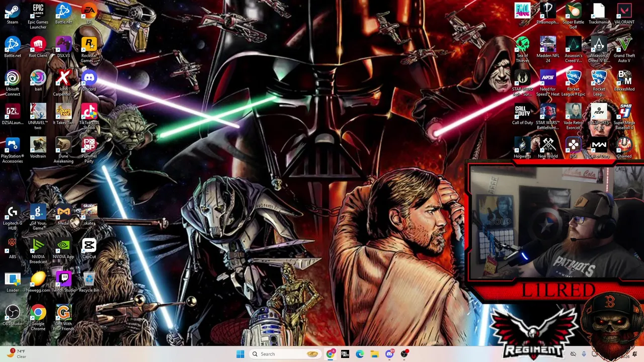Launch Epic Games Launcher shortcut
The height and width of the screenshot is (362, 644).
[38, 16]
